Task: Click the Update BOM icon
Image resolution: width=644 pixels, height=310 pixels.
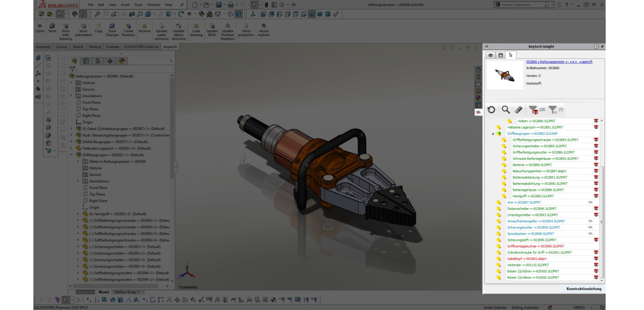Action: tap(212, 26)
